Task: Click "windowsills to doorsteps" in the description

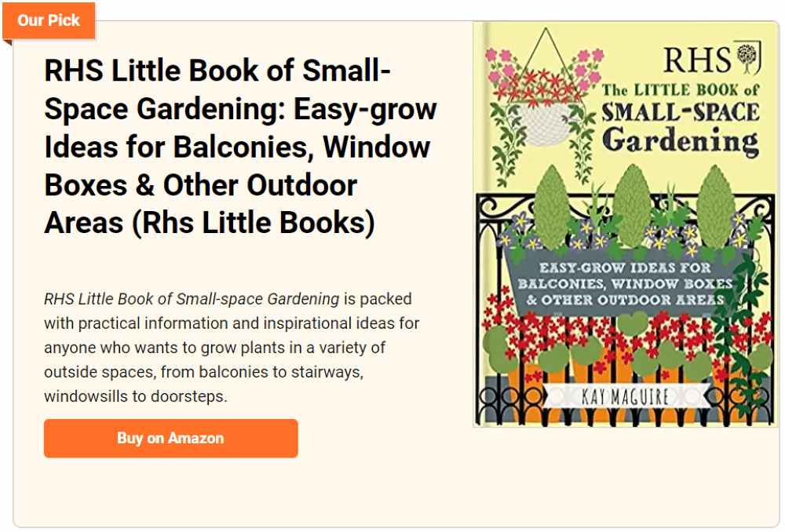Action: coord(135,396)
